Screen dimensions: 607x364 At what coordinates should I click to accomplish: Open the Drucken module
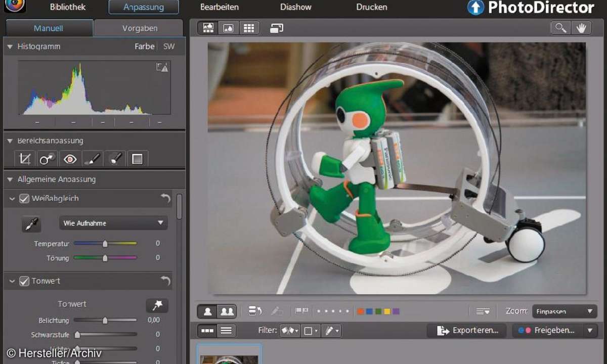(x=372, y=7)
